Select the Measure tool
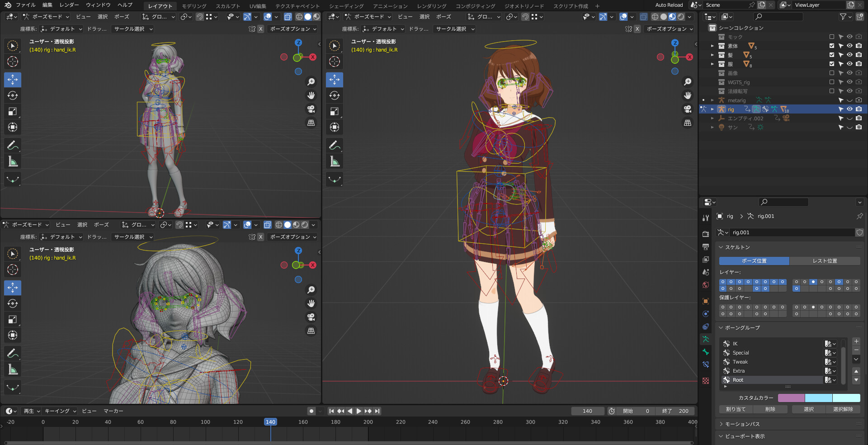868x445 pixels. [x=335, y=161]
